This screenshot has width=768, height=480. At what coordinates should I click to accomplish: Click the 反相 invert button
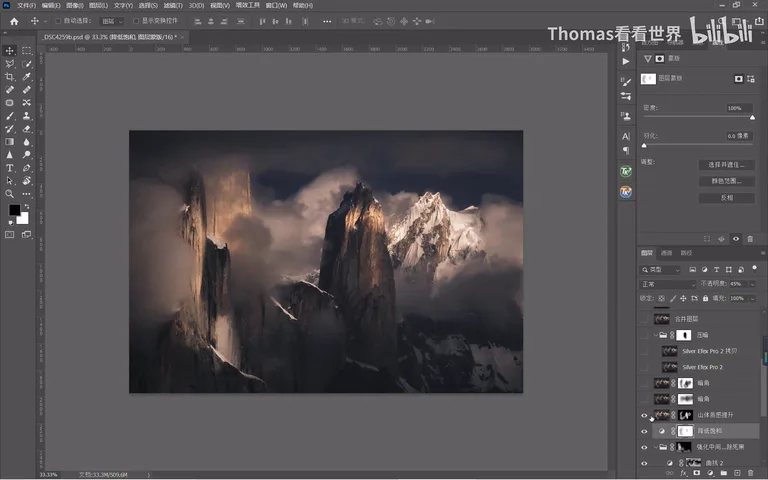click(x=726, y=198)
